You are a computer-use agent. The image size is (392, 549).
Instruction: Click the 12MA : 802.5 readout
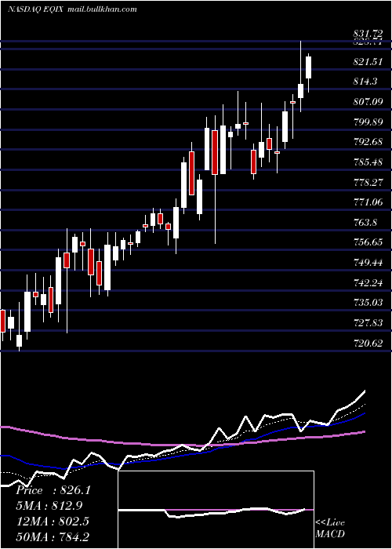pos(53,522)
